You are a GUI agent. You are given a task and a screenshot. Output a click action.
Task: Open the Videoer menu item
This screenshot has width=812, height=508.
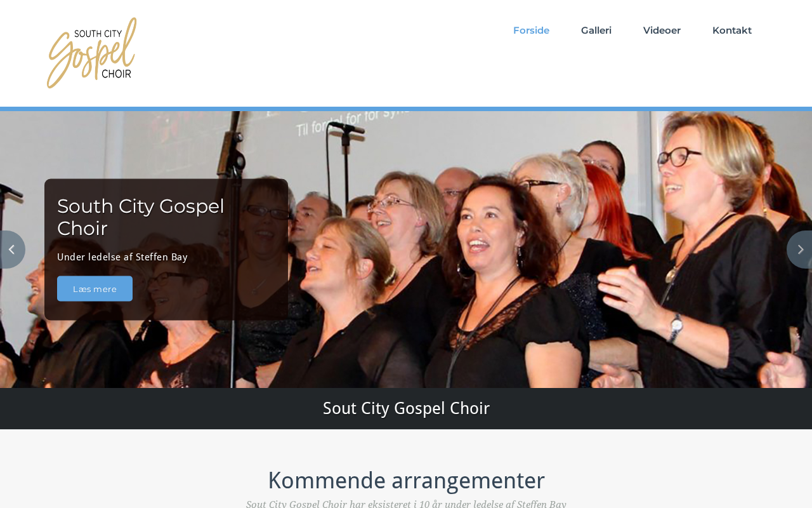tap(662, 30)
